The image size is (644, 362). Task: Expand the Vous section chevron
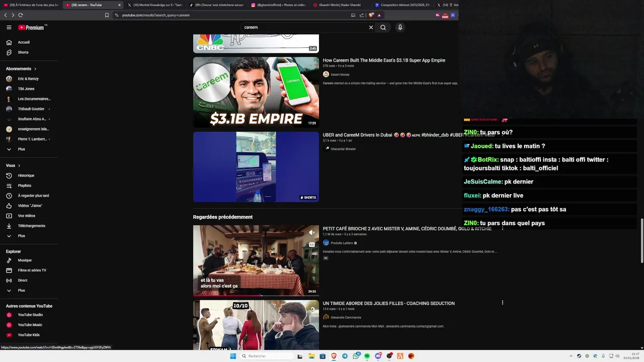19,165
